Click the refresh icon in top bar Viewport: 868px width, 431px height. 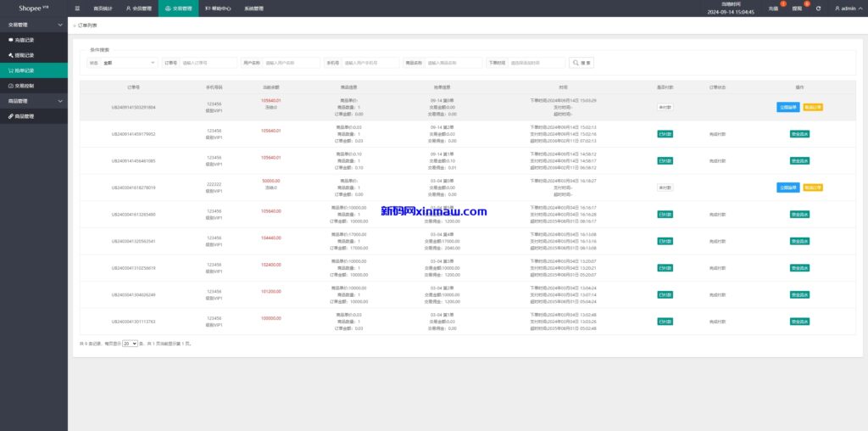tap(818, 8)
